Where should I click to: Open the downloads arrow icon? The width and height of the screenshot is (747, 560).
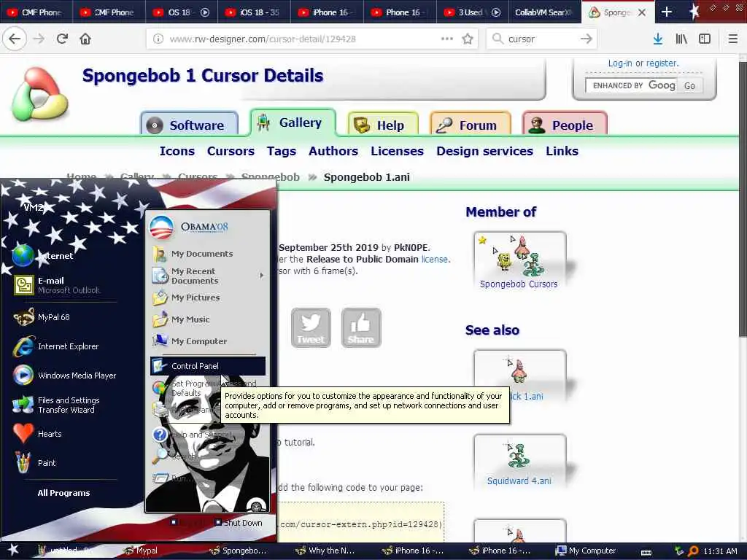(657, 39)
